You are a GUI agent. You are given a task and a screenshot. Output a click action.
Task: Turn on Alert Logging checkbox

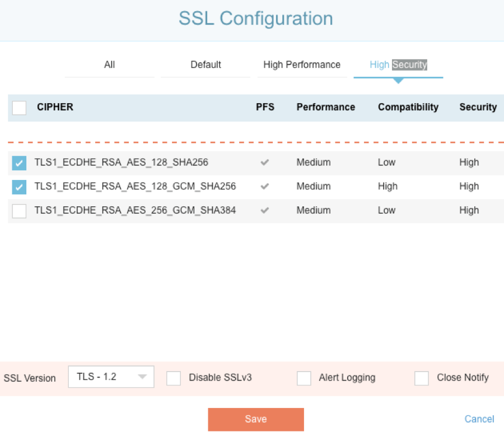click(x=304, y=378)
